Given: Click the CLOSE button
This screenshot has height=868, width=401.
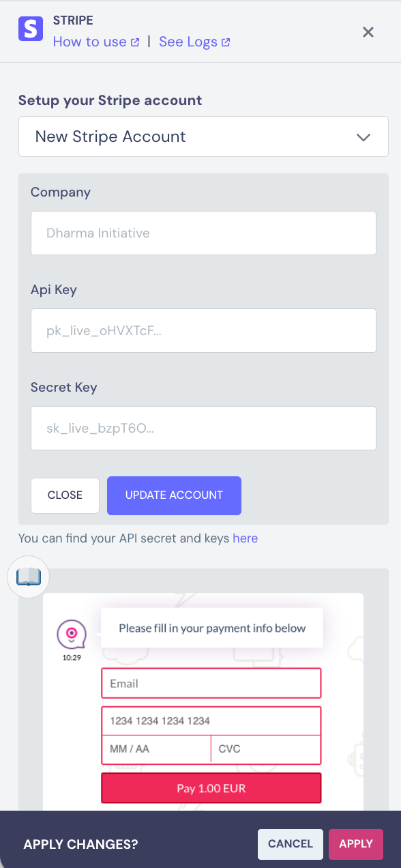Looking at the screenshot, I should point(65,495).
